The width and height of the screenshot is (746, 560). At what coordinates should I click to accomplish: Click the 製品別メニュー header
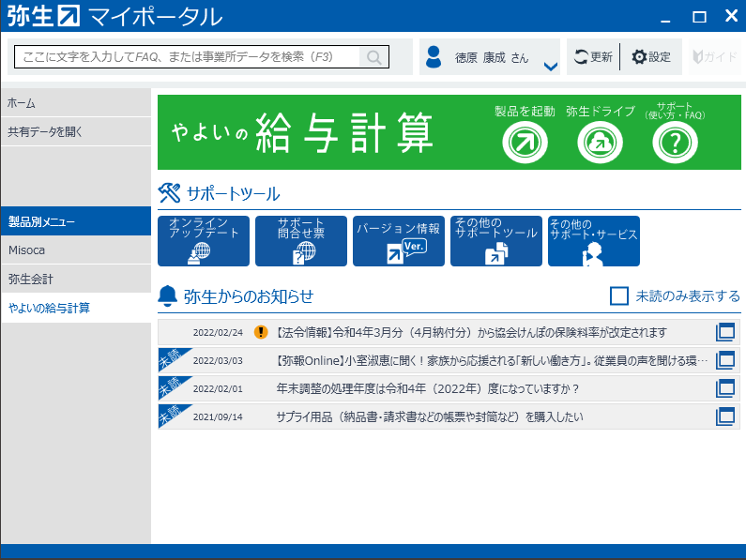[x=76, y=221]
